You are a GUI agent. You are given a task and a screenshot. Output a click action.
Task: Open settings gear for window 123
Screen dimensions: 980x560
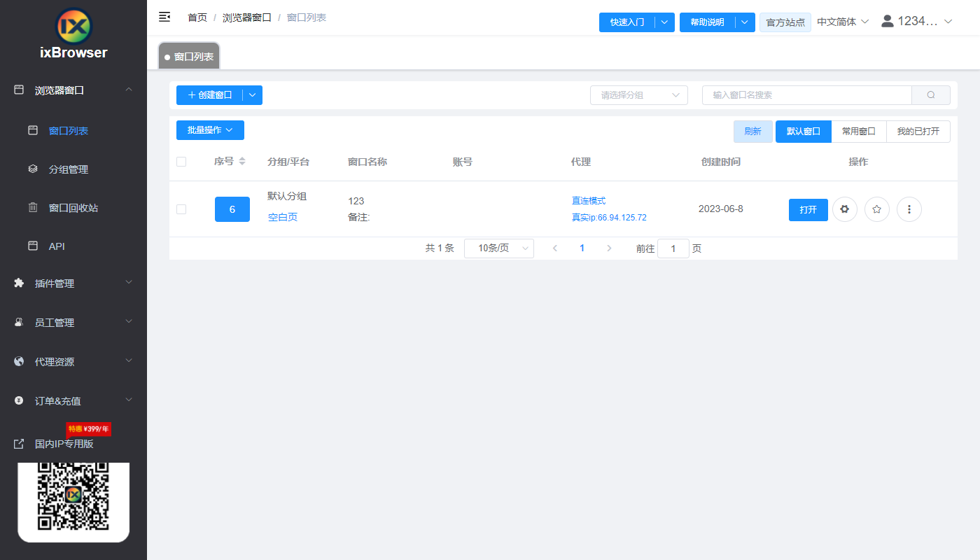pyautogui.click(x=844, y=209)
